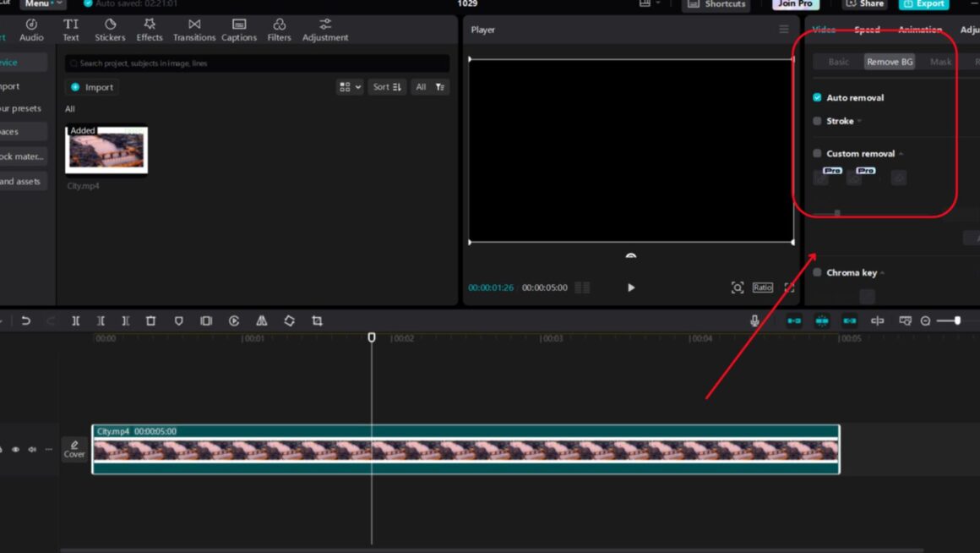Click the preview axis alignment icon

(x=878, y=321)
